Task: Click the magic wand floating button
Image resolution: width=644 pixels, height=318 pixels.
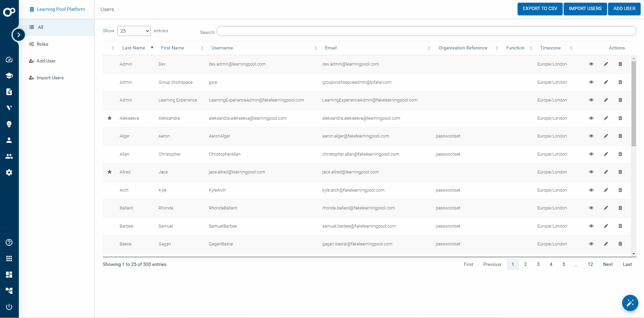Action: point(630,303)
